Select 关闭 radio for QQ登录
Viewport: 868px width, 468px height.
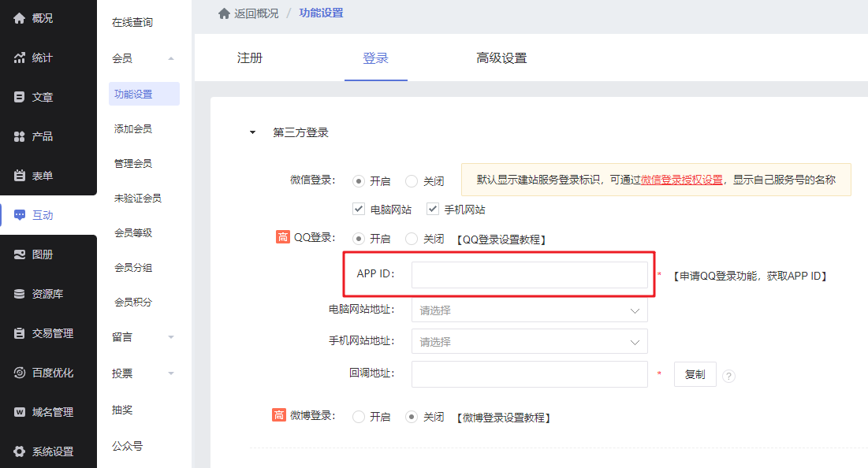pos(412,239)
